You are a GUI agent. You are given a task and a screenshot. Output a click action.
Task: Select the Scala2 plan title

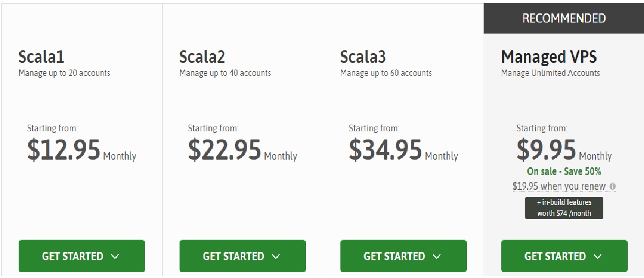coord(203,57)
